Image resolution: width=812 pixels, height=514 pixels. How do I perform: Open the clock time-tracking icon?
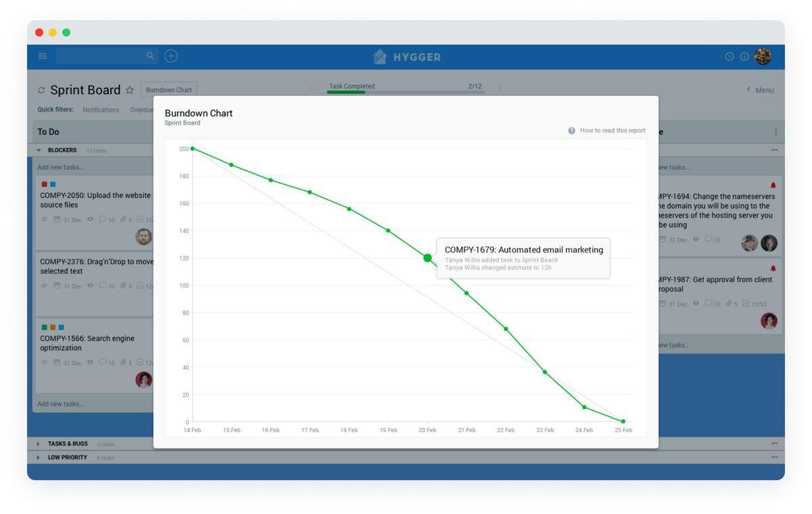[x=729, y=57]
